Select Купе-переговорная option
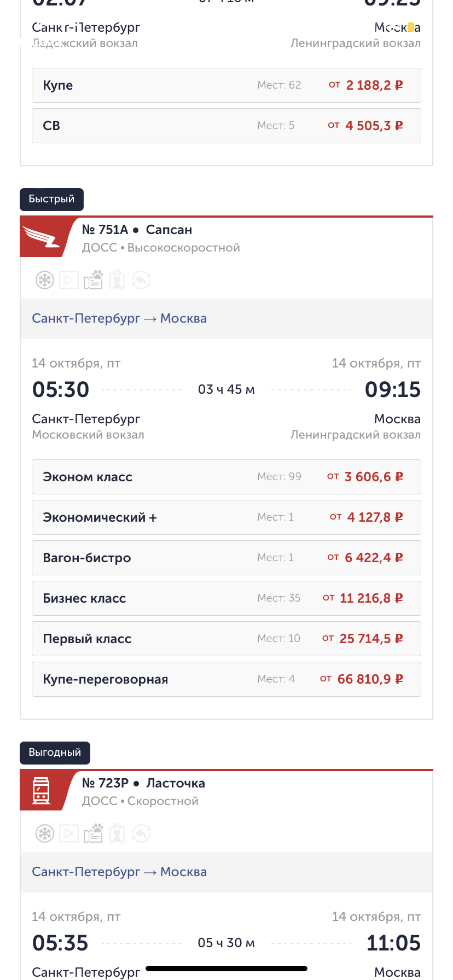This screenshot has height=980, width=453. click(x=226, y=679)
